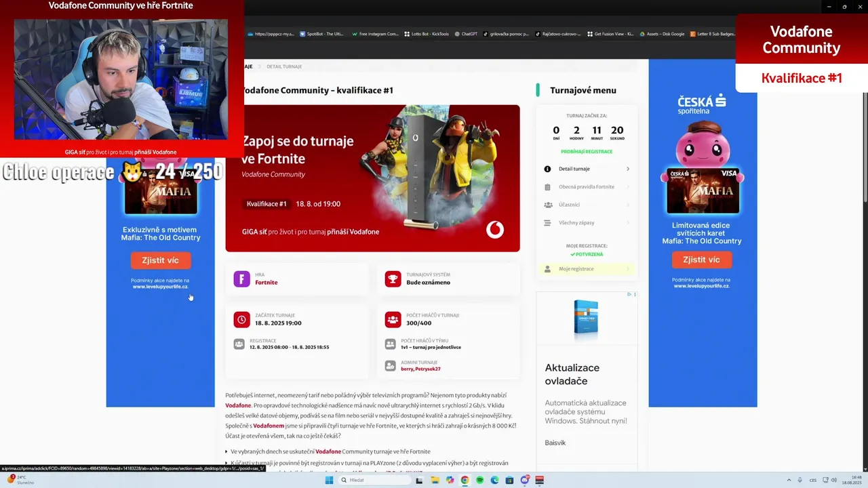
Task: Click the info icon beside Detail turnaje
Action: [547, 169]
